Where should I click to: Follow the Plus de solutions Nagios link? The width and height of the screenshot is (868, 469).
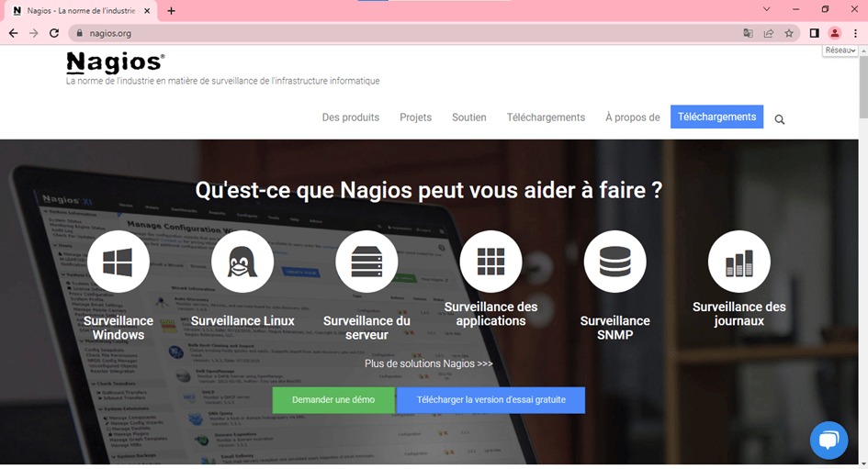(428, 363)
